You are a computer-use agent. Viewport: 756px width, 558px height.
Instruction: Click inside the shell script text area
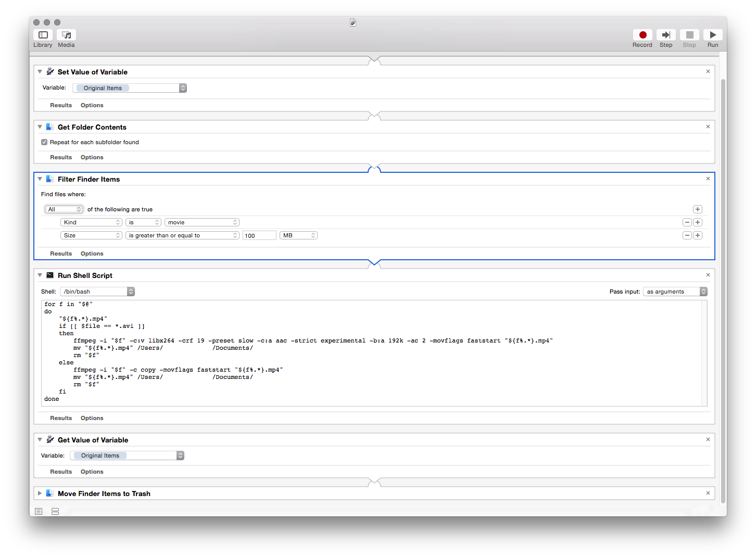pyautogui.click(x=371, y=353)
